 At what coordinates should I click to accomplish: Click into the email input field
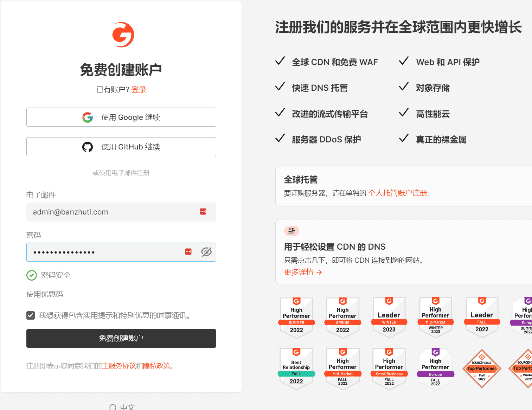121,212
